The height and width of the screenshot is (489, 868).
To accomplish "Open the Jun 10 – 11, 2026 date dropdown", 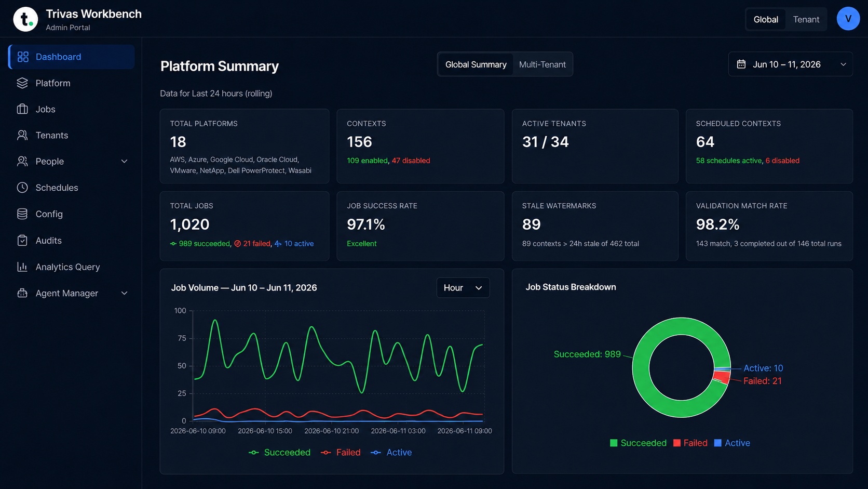I will click(x=790, y=64).
